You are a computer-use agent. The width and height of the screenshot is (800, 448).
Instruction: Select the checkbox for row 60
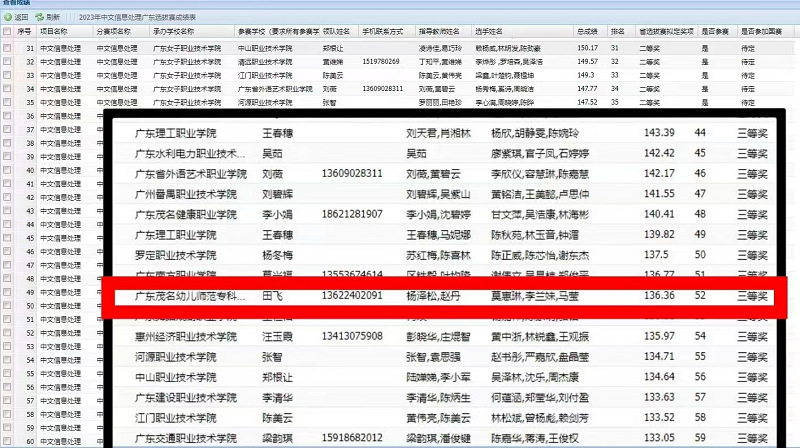pyautogui.click(x=7, y=441)
